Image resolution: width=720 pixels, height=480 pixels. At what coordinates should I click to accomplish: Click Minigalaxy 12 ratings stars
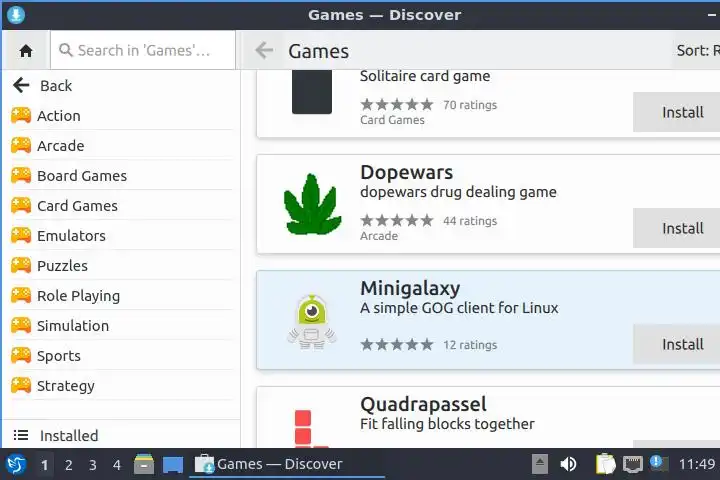point(397,344)
